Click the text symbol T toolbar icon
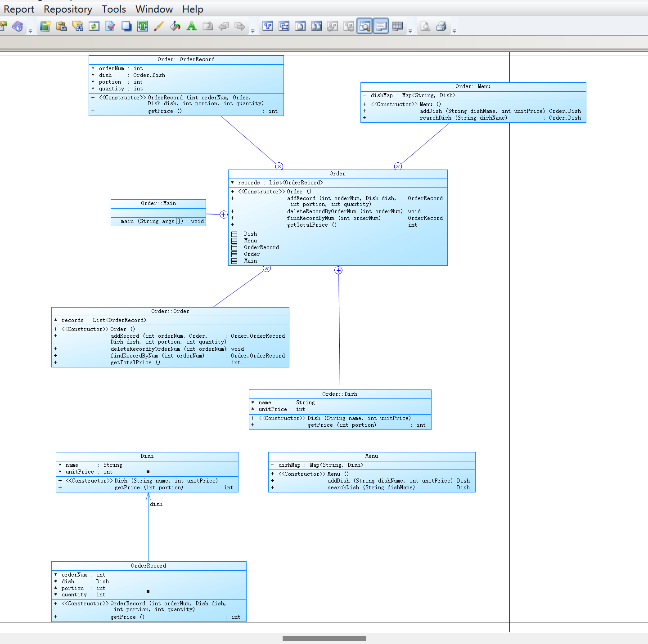 click(x=143, y=27)
